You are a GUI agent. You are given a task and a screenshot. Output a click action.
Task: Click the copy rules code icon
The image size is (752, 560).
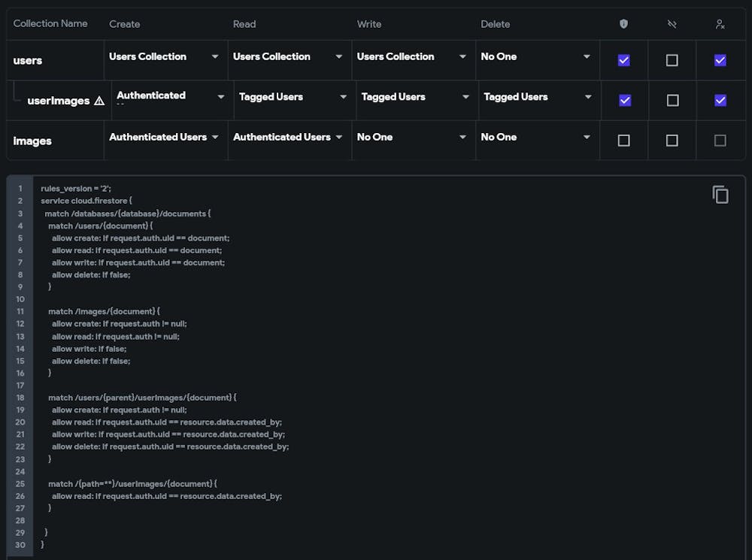pos(720,195)
